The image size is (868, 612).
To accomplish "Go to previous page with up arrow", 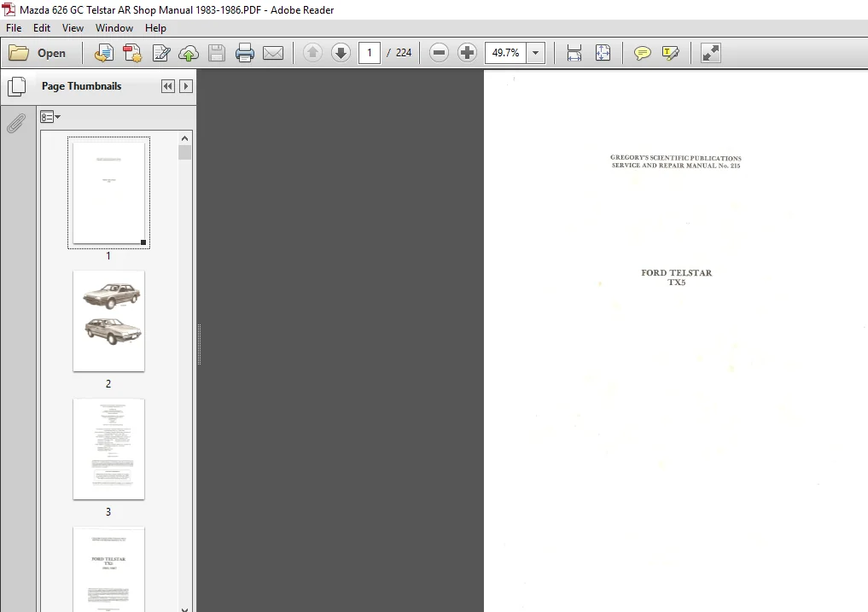I will (x=312, y=53).
